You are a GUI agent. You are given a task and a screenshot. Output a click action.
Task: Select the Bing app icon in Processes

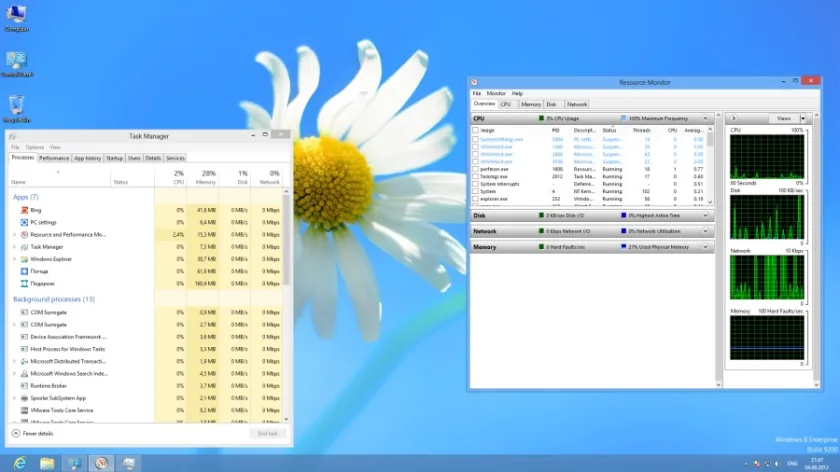[24, 210]
